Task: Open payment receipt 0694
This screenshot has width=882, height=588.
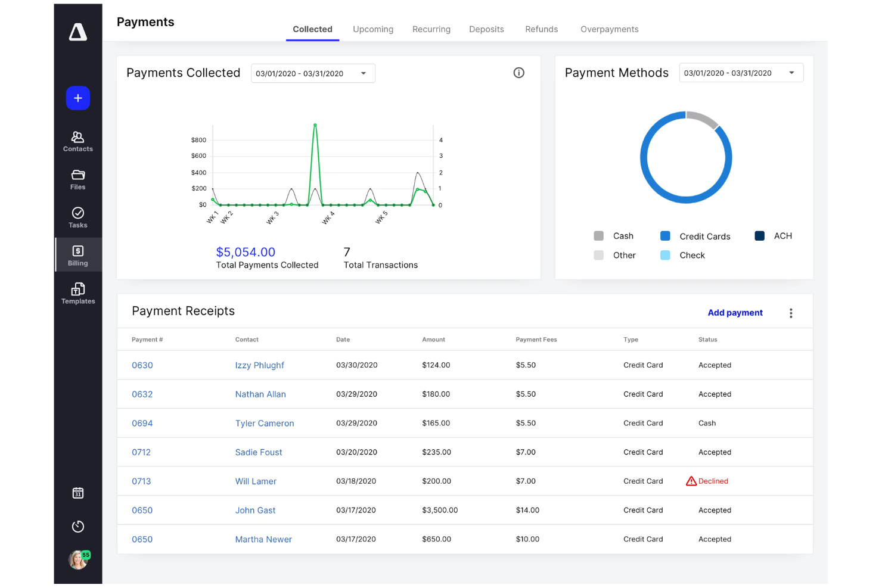Action: (142, 423)
